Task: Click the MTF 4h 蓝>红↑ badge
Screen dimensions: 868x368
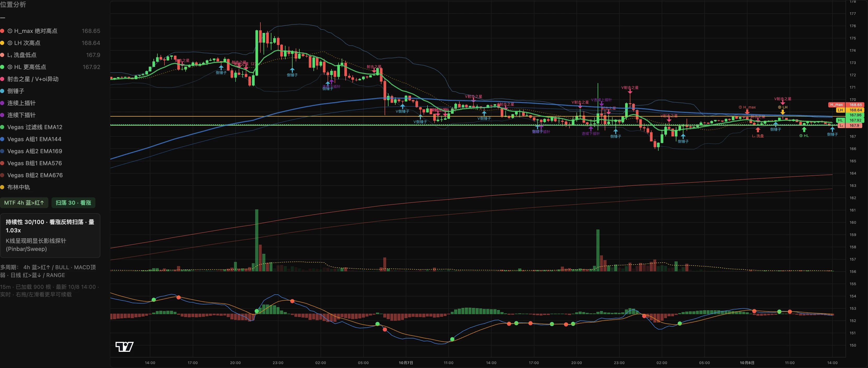Action: point(24,203)
